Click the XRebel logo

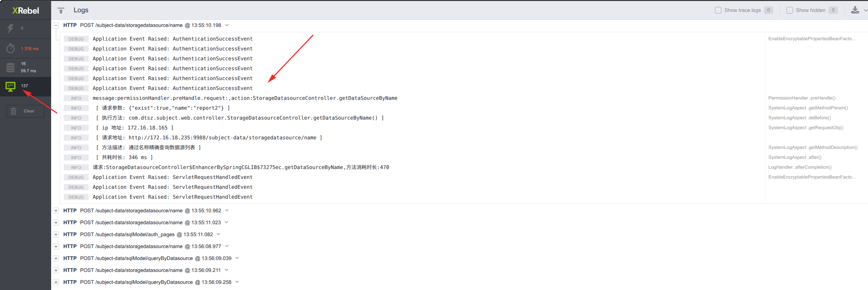point(26,11)
